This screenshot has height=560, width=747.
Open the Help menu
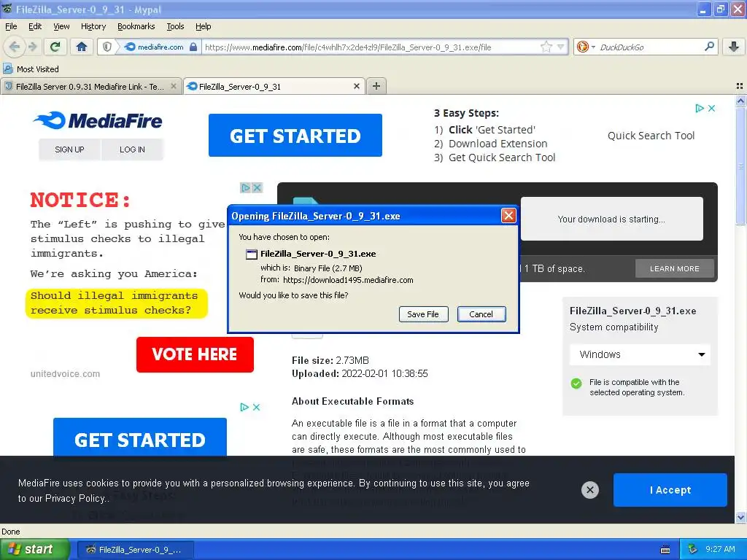click(x=203, y=26)
